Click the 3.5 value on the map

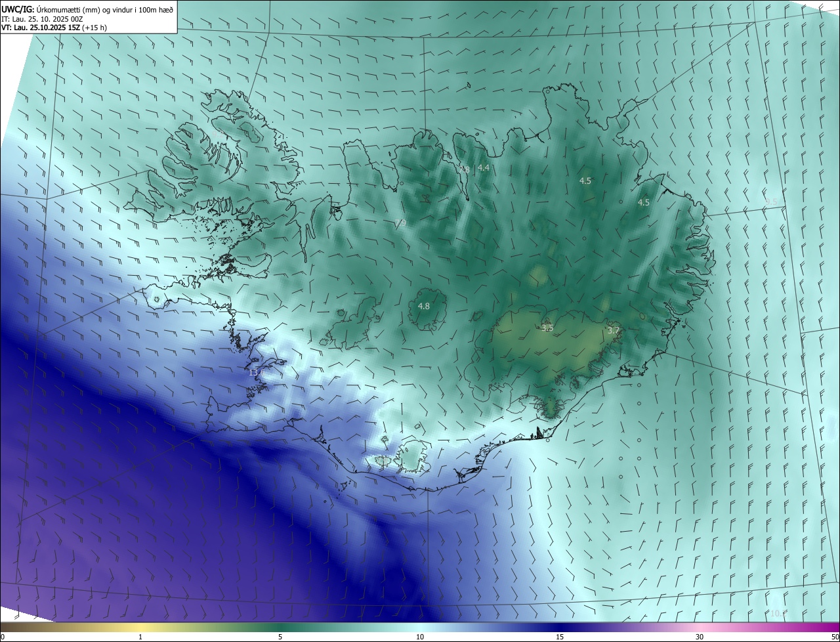click(x=547, y=328)
